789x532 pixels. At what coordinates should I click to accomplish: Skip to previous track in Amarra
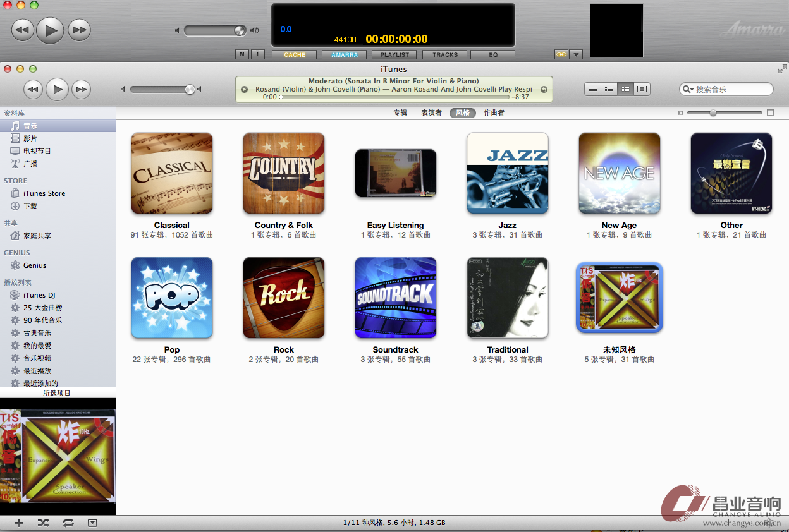pyautogui.click(x=23, y=30)
